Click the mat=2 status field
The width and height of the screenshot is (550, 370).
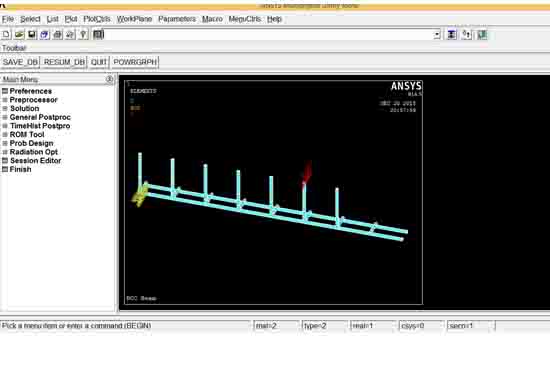[x=276, y=326]
